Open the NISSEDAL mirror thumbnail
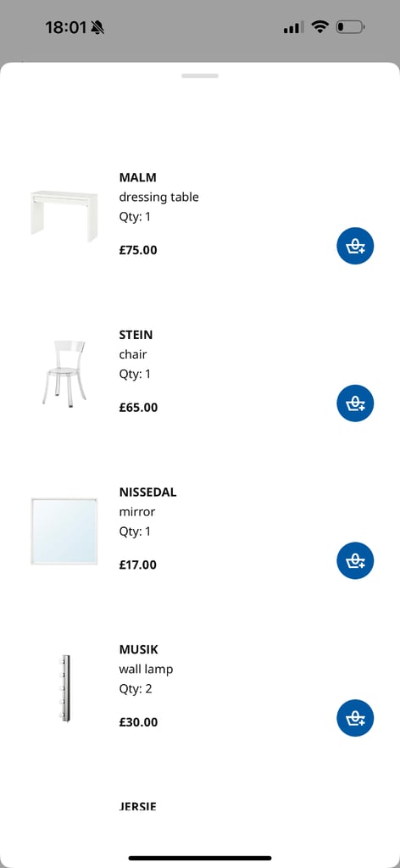This screenshot has width=400, height=868. pos(64,531)
